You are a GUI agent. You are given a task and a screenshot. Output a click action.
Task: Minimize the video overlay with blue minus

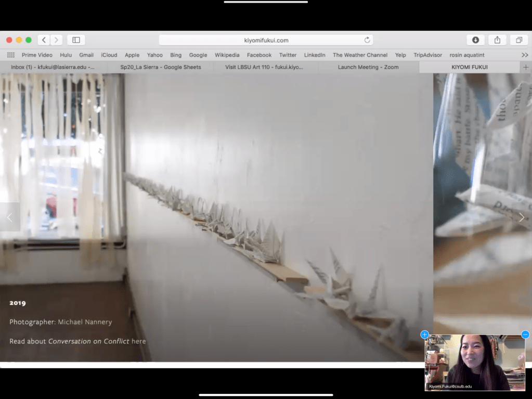(525, 334)
